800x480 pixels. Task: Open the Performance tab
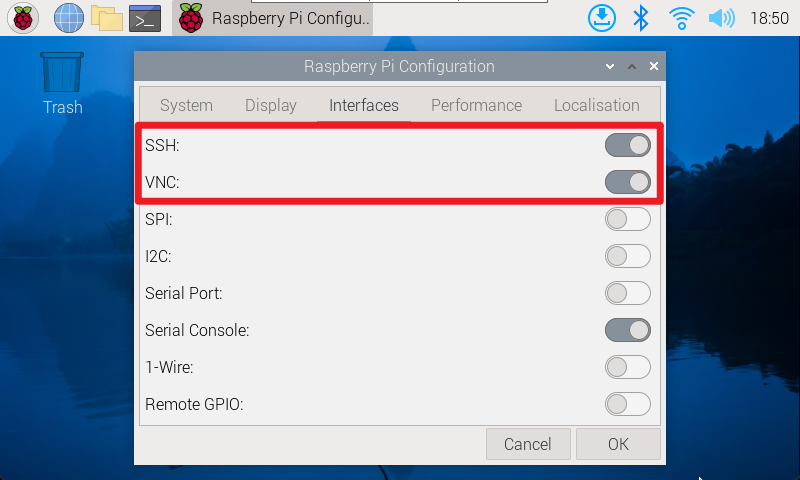pos(477,105)
